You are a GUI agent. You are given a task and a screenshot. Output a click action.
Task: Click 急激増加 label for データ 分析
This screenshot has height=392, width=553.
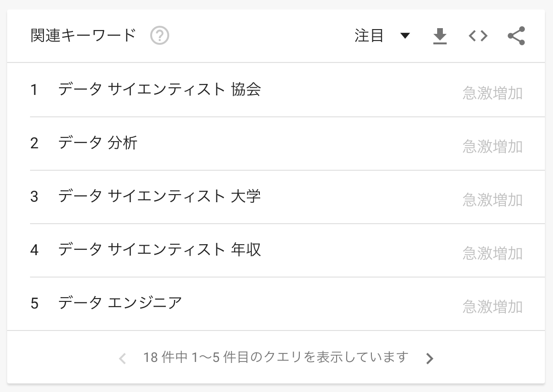[492, 146]
